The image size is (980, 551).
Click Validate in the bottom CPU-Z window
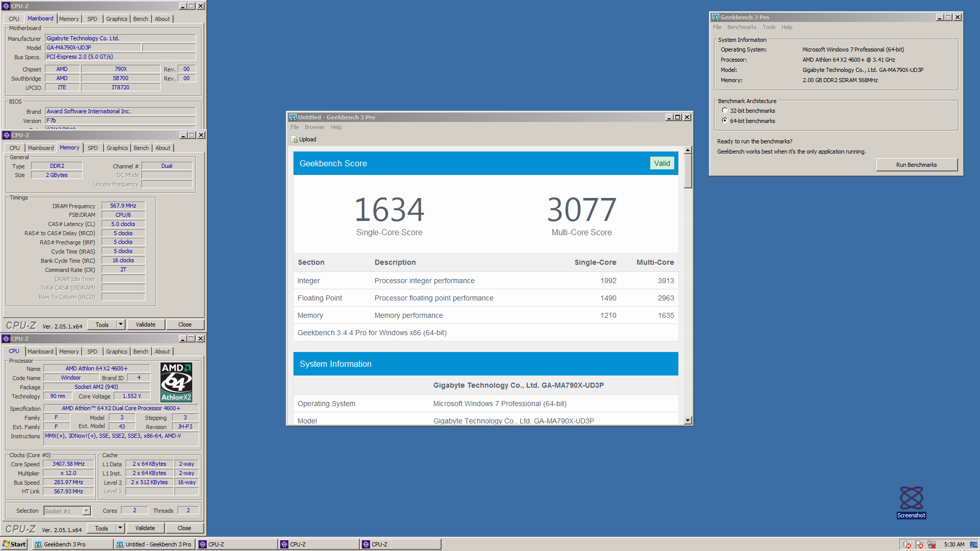145,528
